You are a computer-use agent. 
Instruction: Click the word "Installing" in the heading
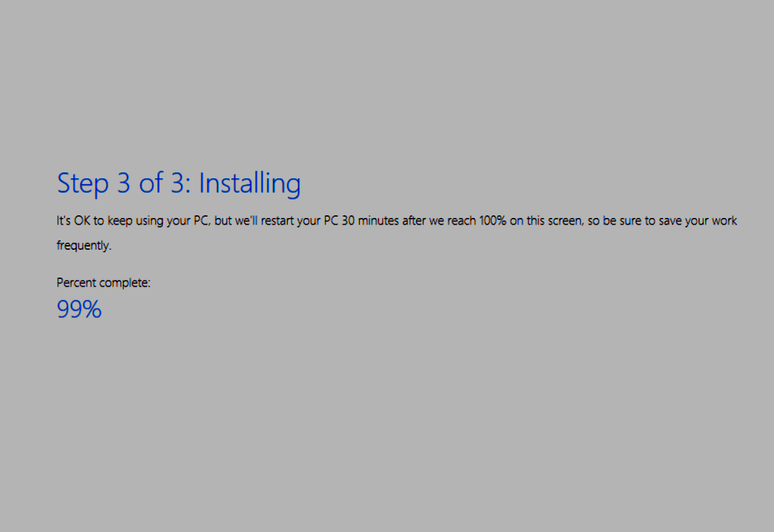pos(250,184)
